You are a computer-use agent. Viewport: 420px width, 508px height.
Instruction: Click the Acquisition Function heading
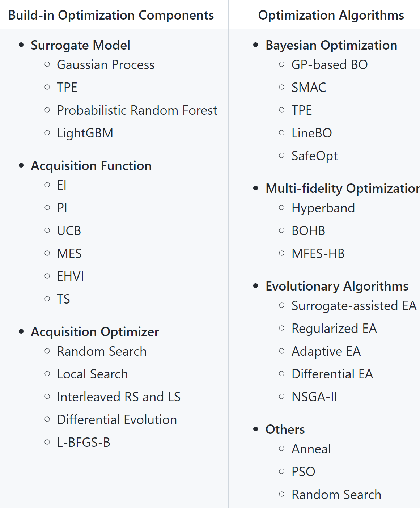[91, 166]
